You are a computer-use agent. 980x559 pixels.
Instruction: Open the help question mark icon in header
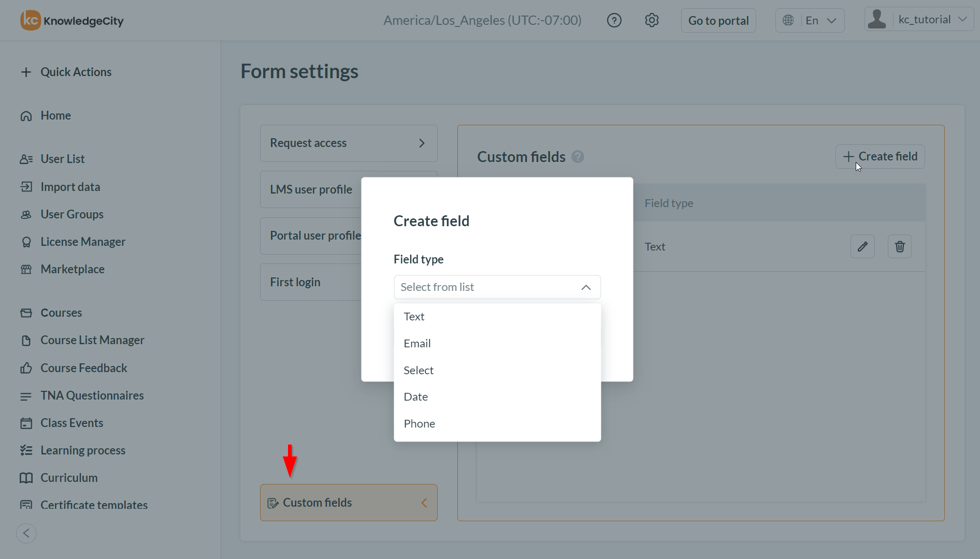pos(614,21)
